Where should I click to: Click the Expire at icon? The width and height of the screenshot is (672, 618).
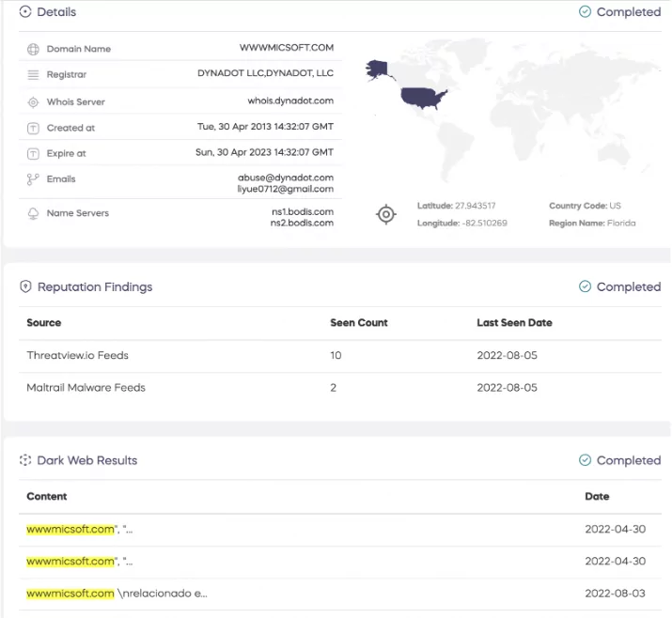33,154
